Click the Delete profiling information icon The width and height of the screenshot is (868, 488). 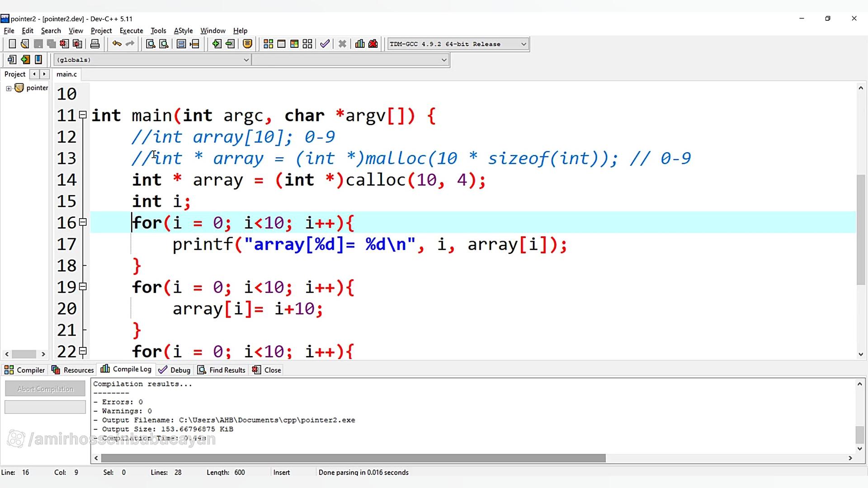373,44
